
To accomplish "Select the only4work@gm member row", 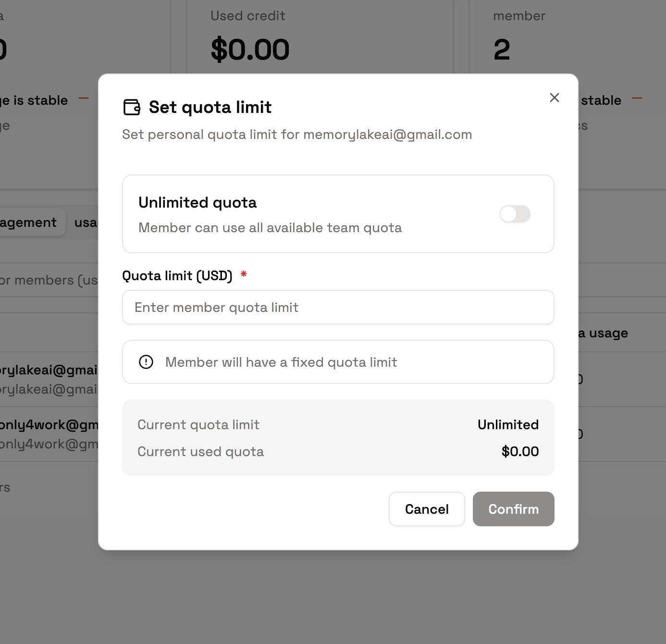I will click(x=49, y=434).
